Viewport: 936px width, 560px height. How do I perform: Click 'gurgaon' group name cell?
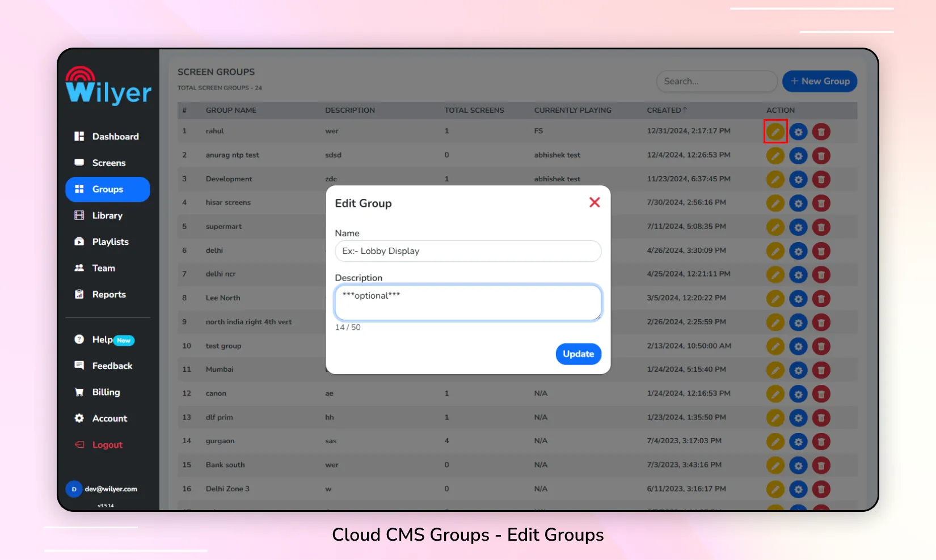point(220,441)
